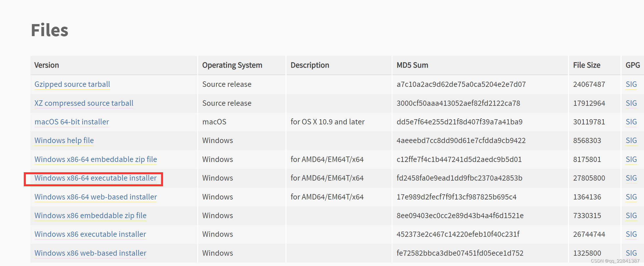Image resolution: width=644 pixels, height=266 pixels.
Task: Open SIG for x86-64 executable installer
Action: (x=631, y=178)
